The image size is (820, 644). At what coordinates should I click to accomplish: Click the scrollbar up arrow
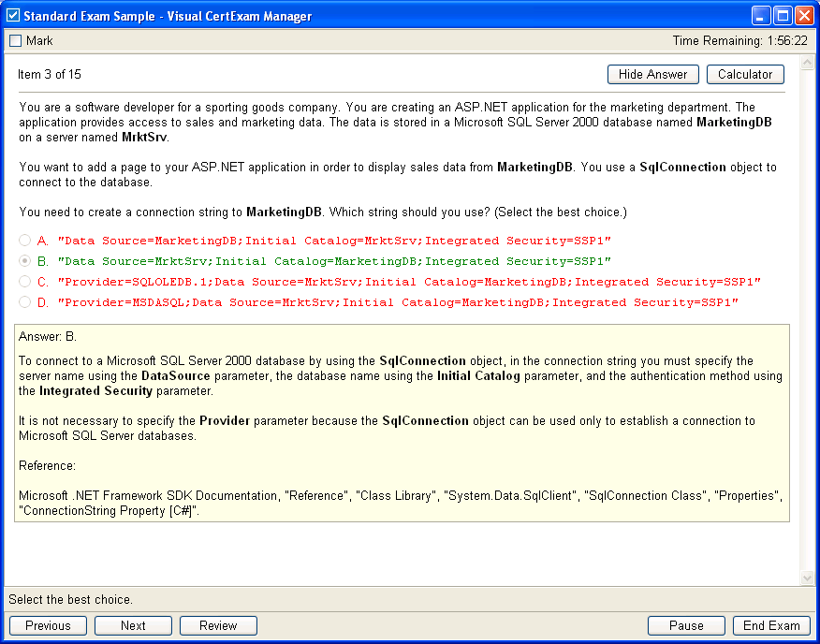[x=808, y=63]
